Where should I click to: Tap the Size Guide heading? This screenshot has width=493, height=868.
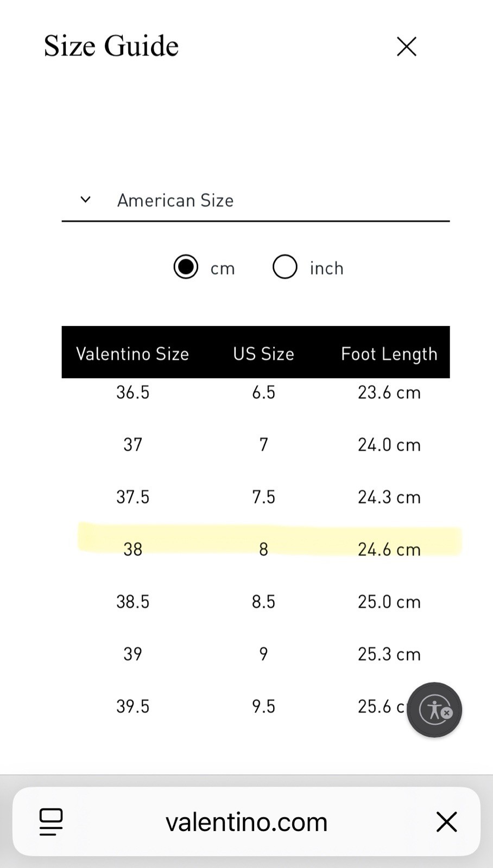click(x=111, y=46)
